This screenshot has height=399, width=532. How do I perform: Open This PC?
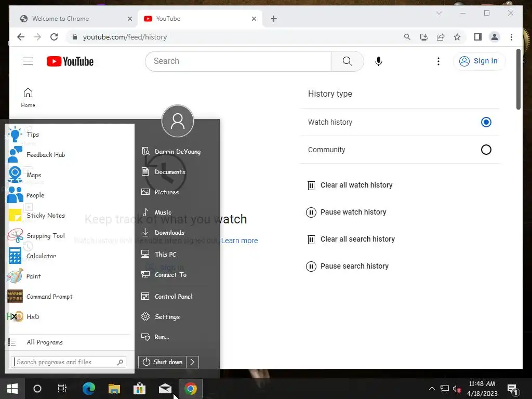[x=159, y=254]
